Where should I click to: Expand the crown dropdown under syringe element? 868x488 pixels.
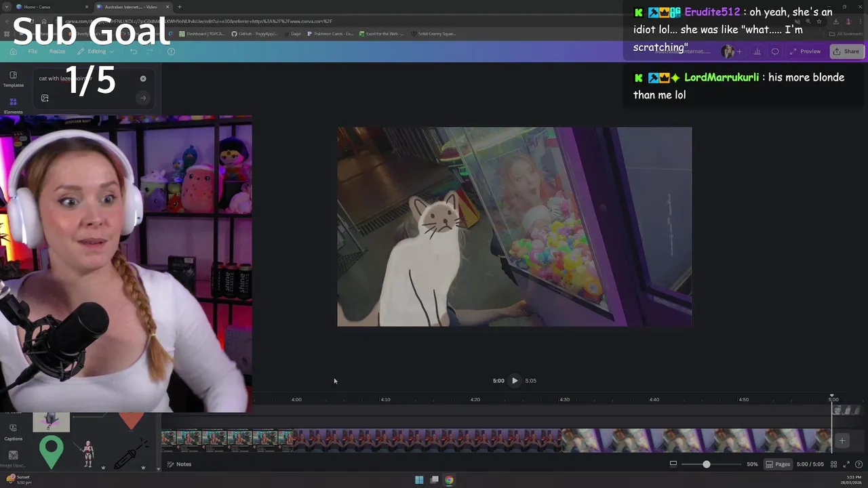click(143, 468)
